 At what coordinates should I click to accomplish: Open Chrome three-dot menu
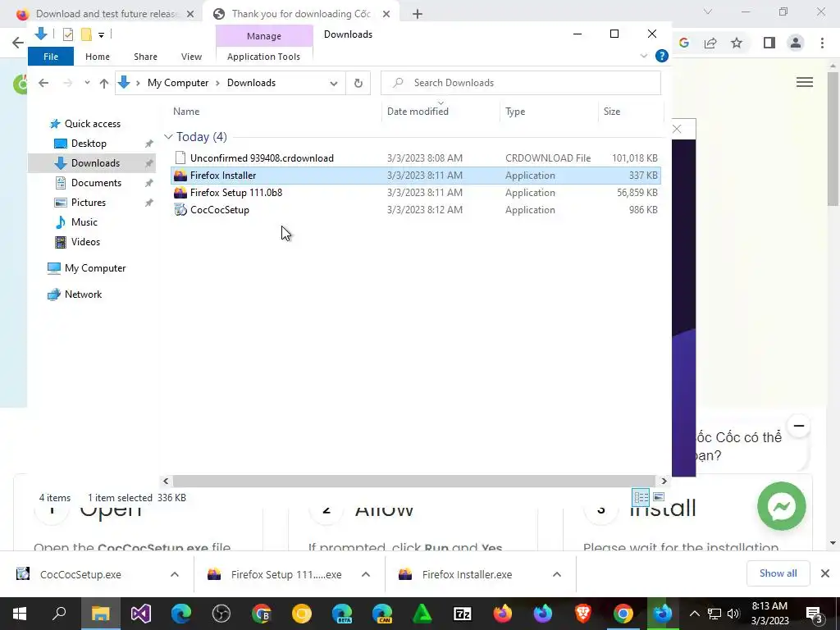coord(822,43)
